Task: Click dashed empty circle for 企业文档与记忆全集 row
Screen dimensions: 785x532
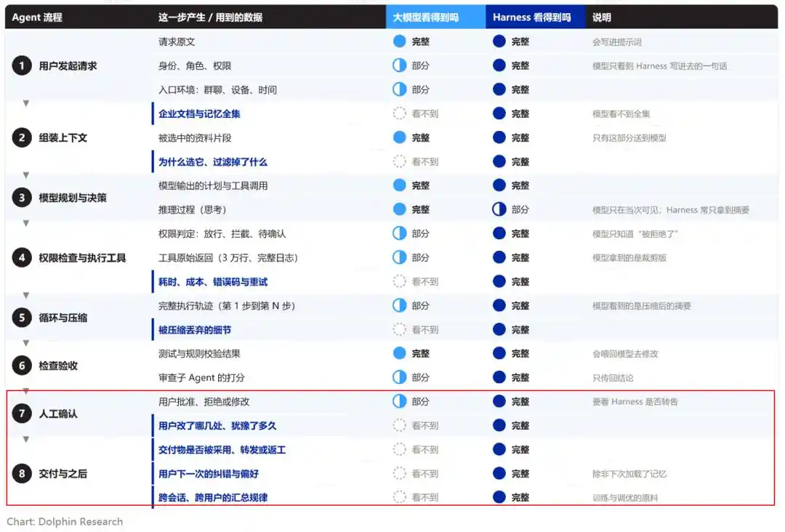Action: click(x=400, y=113)
